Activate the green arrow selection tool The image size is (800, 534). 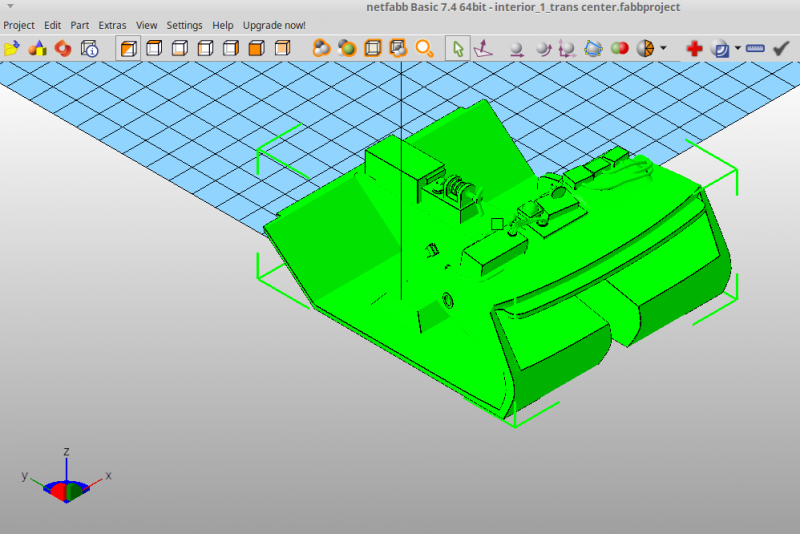[x=458, y=49]
